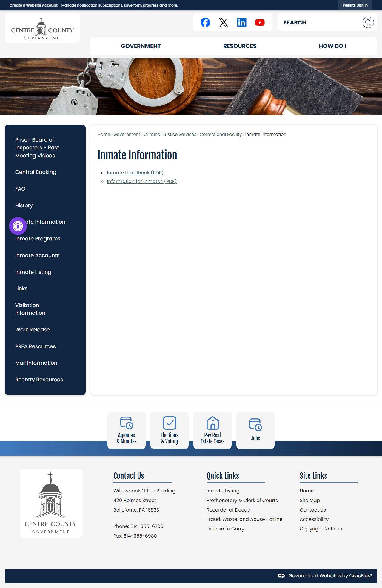Click the Quick Links footer heading
This screenshot has height=588, width=382.
223,476
